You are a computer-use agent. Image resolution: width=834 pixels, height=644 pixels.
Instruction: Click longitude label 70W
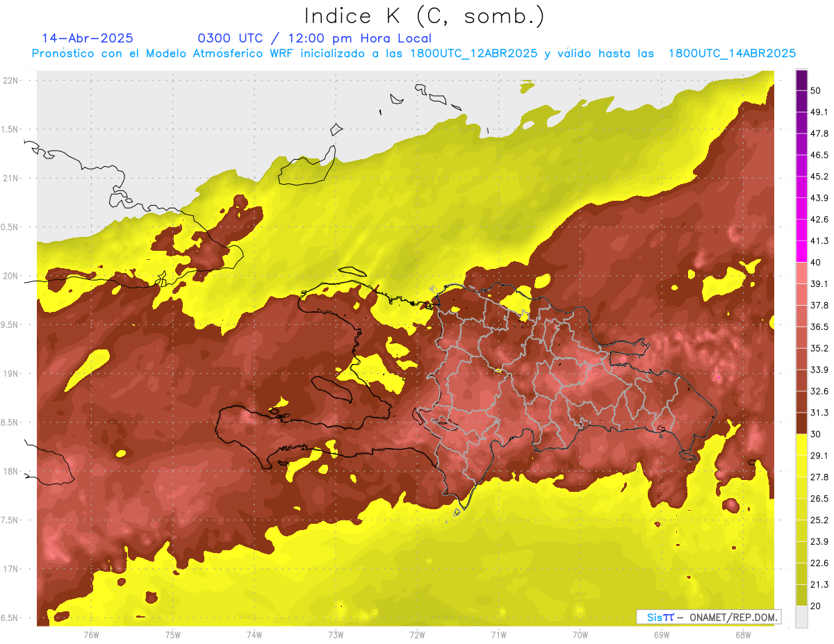580,635
